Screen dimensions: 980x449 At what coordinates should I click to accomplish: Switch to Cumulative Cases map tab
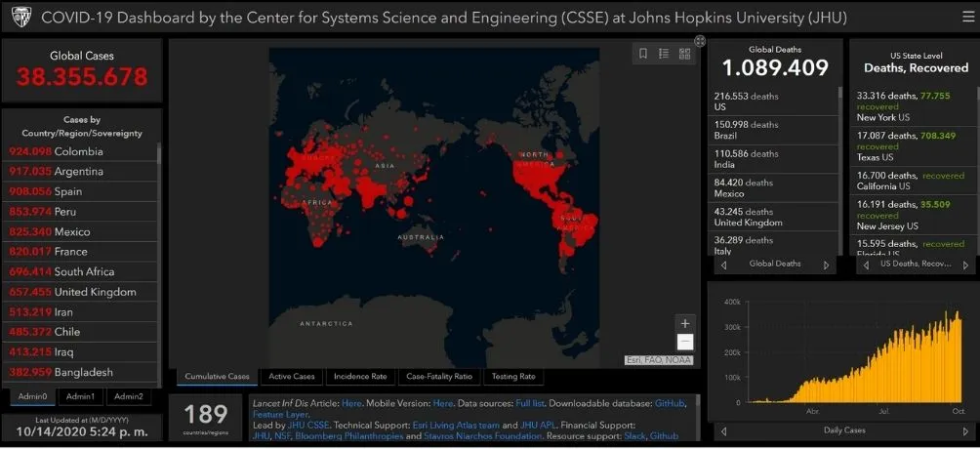click(x=217, y=377)
